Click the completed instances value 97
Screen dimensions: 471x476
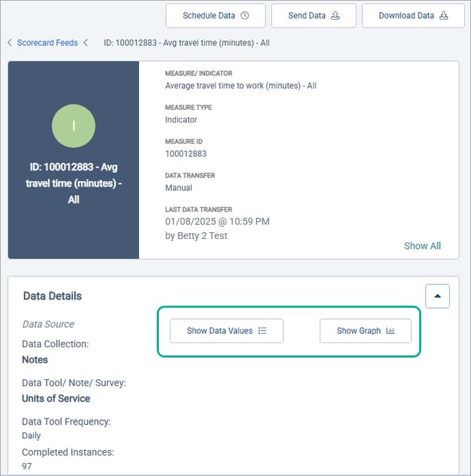27,466
